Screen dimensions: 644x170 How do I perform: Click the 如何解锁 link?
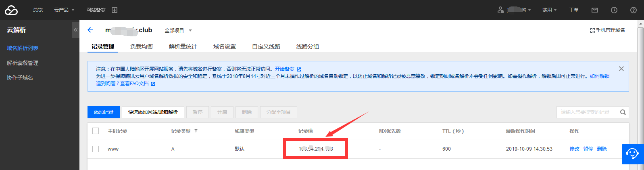600,76
